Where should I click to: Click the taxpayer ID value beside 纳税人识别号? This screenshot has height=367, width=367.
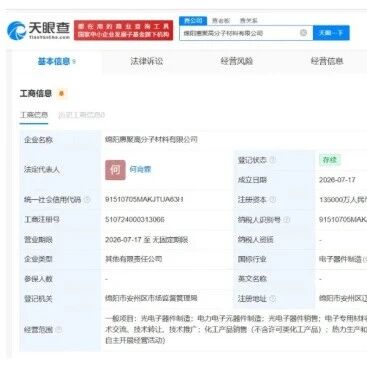coord(343,220)
